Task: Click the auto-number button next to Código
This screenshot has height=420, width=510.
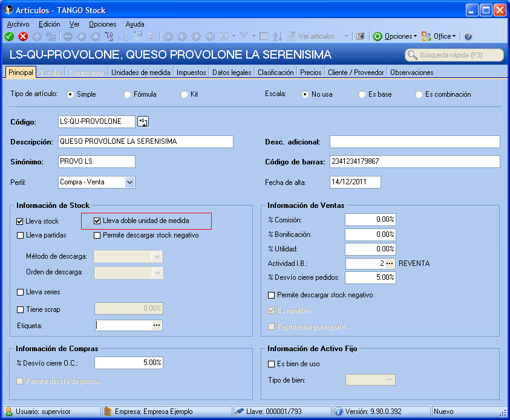Action: [x=143, y=122]
